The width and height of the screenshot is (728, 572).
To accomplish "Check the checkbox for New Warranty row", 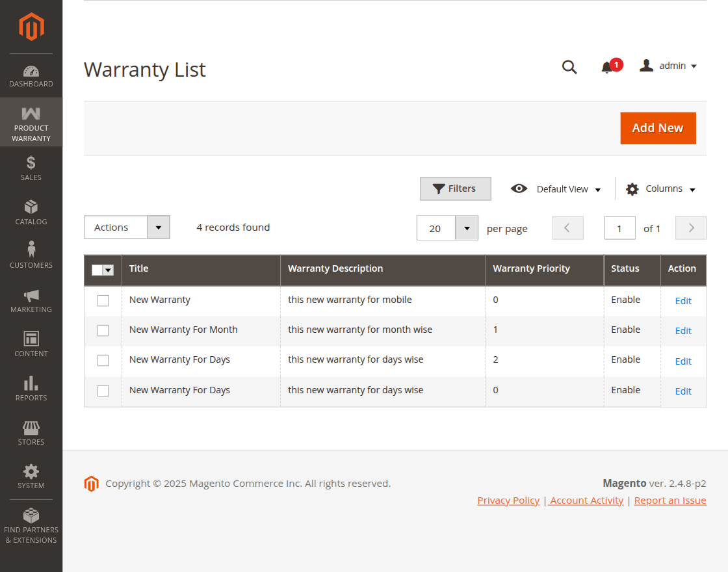I will 103,300.
